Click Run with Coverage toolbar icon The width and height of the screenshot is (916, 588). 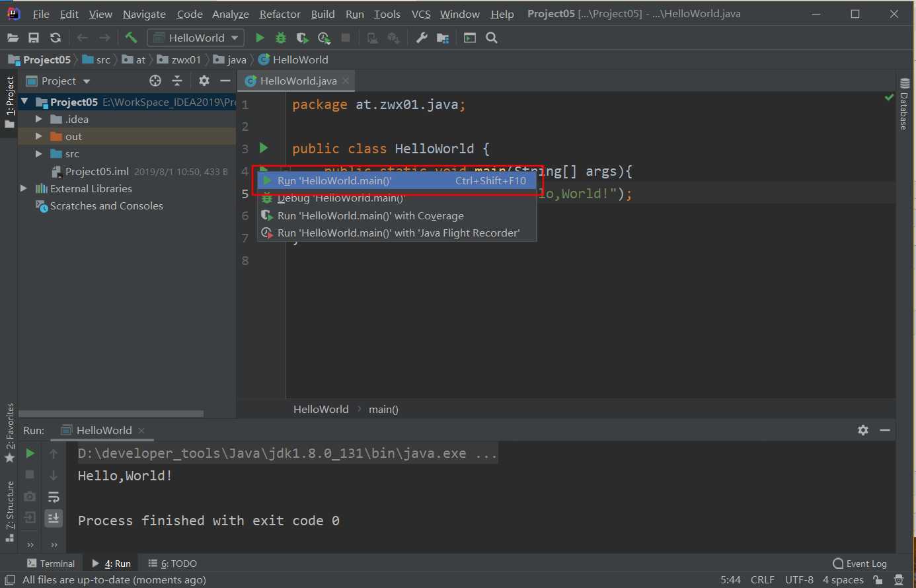click(302, 38)
